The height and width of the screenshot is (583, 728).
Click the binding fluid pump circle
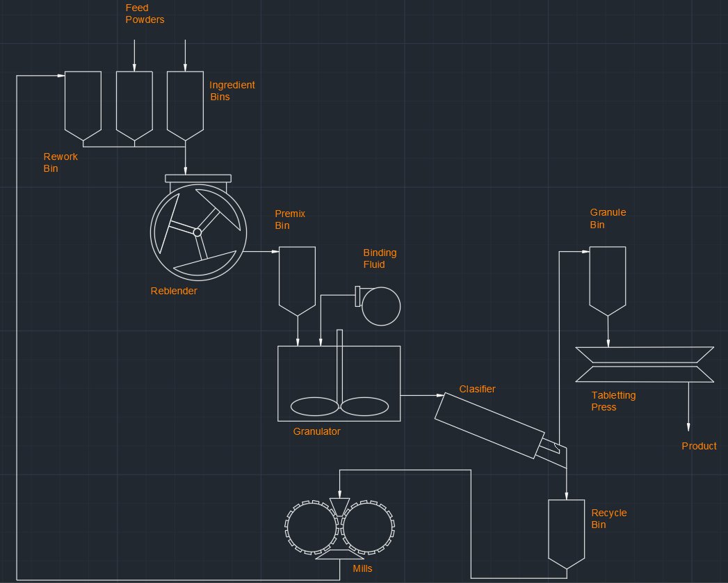[x=381, y=306]
